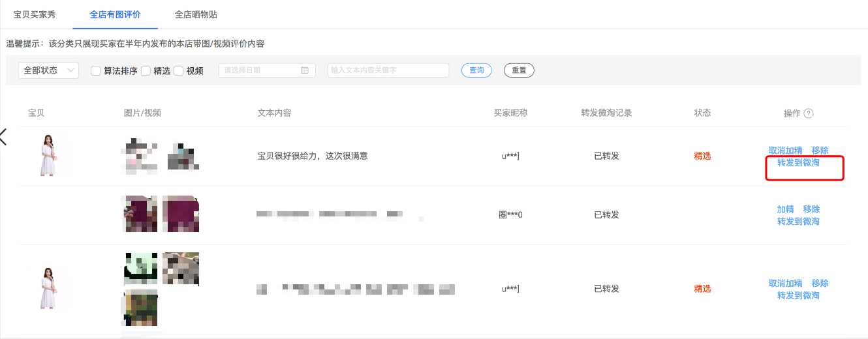Open the 宝贝买家秀 tab
Viewport: 868px width, 339px height.
pos(35,14)
